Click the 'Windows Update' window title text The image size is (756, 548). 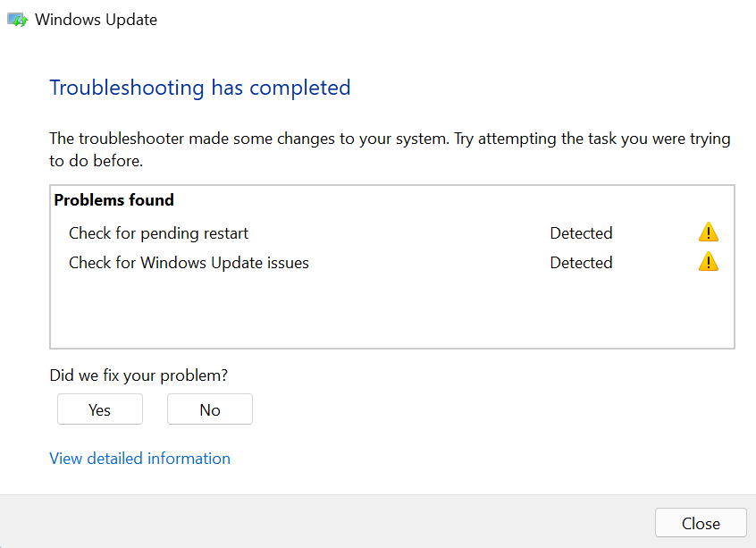pyautogui.click(x=96, y=20)
